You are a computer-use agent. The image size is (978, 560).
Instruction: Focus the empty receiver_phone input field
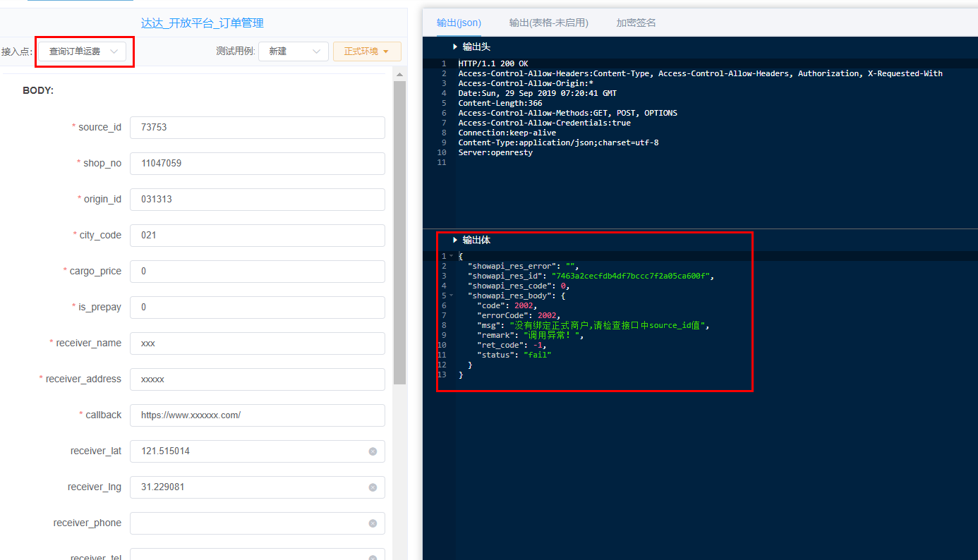(x=258, y=523)
